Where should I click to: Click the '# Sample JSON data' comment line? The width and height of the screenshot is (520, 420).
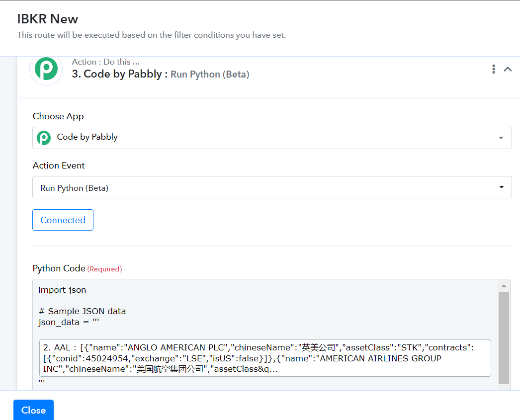tap(82, 311)
